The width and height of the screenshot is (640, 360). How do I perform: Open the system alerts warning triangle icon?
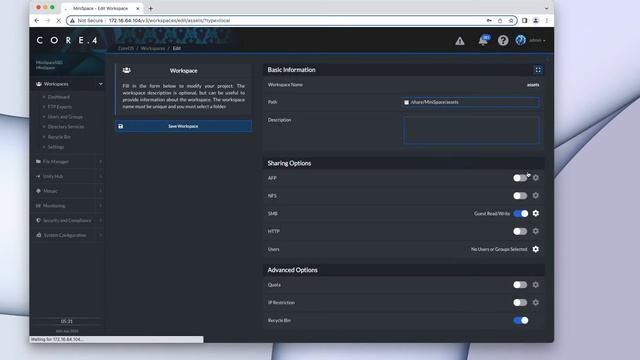pyautogui.click(x=460, y=41)
